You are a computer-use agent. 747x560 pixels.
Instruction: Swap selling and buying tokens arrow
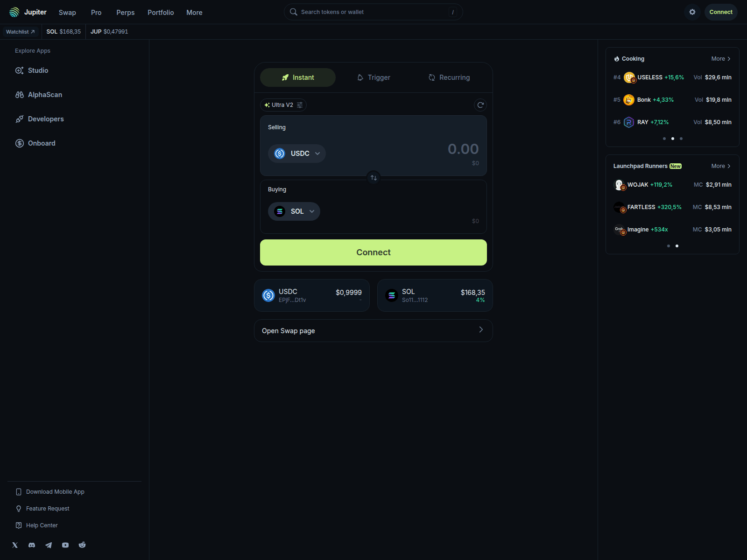[373, 178]
